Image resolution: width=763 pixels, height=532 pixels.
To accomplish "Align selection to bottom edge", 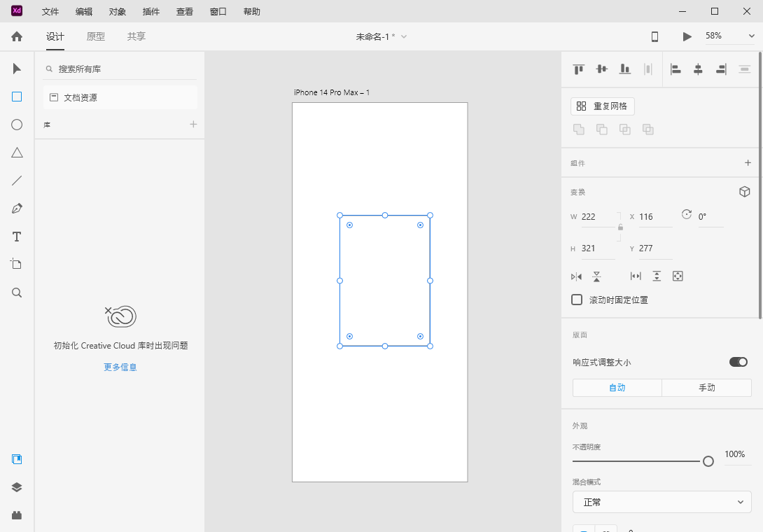I will 625,69.
